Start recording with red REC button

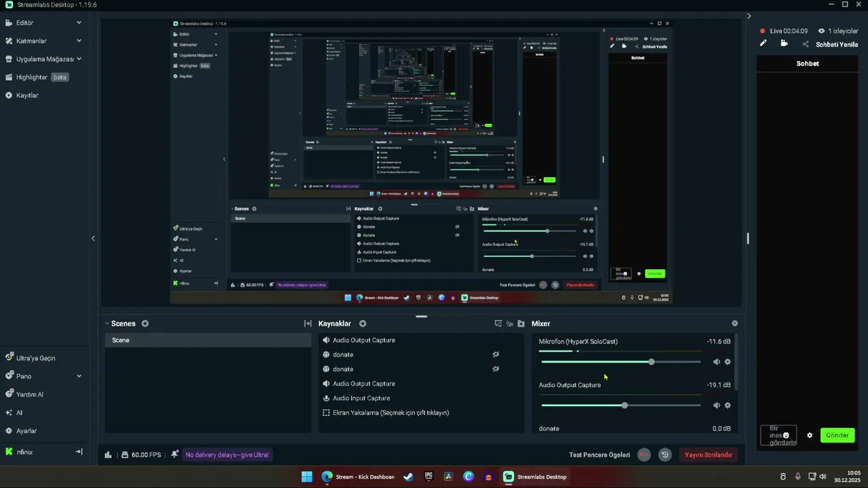(644, 455)
